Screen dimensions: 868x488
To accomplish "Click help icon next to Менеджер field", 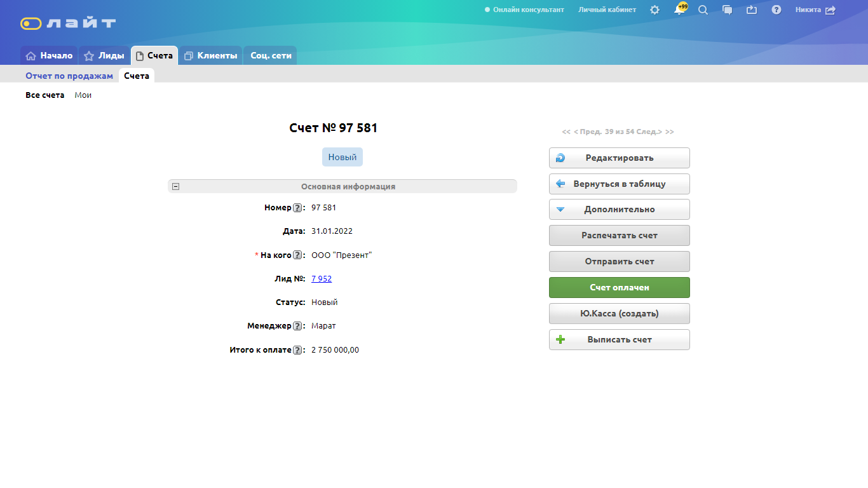I will pos(297,326).
